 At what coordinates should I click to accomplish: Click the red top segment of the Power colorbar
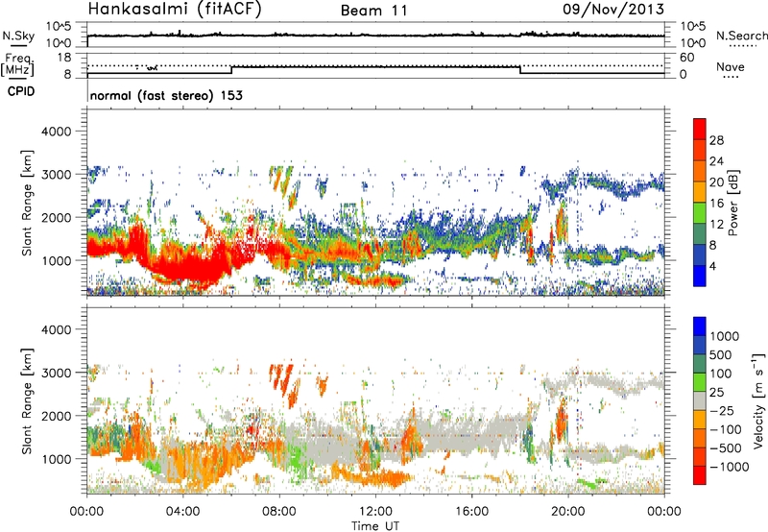(700, 129)
